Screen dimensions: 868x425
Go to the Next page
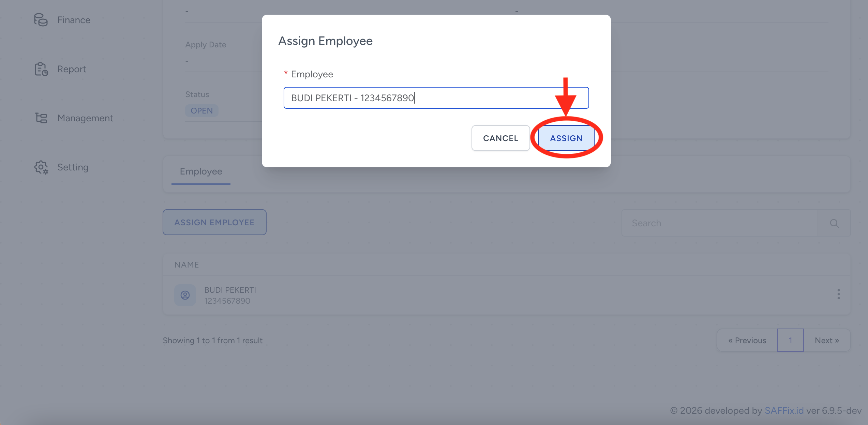coord(826,340)
